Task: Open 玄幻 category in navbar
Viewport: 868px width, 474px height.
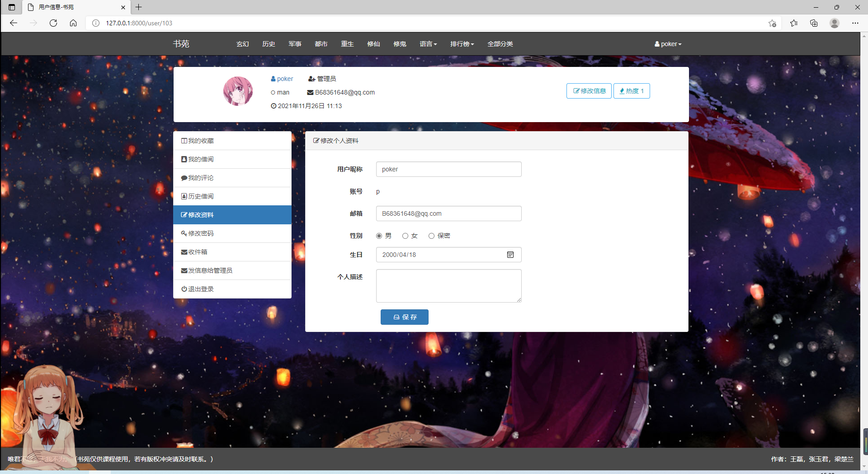Action: (x=243, y=44)
